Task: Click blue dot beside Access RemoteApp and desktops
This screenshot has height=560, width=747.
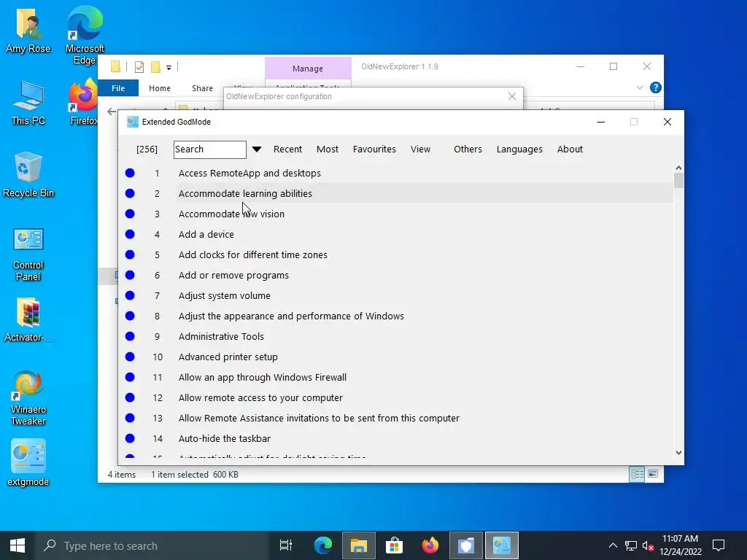Action: coord(130,173)
